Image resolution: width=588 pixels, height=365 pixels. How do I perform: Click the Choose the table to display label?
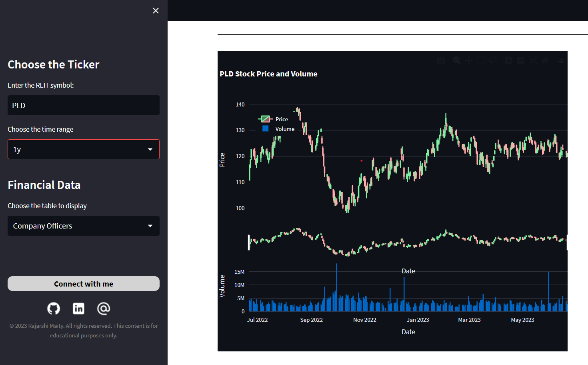pos(47,206)
